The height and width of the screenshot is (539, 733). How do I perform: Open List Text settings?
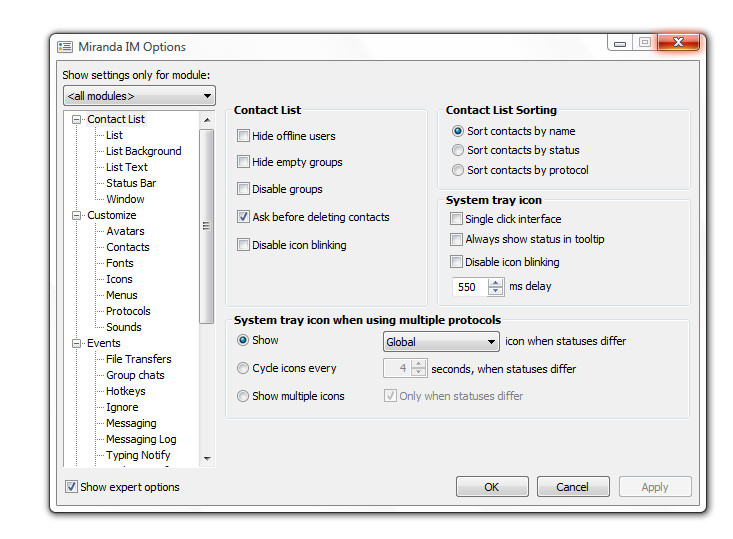tap(127, 167)
